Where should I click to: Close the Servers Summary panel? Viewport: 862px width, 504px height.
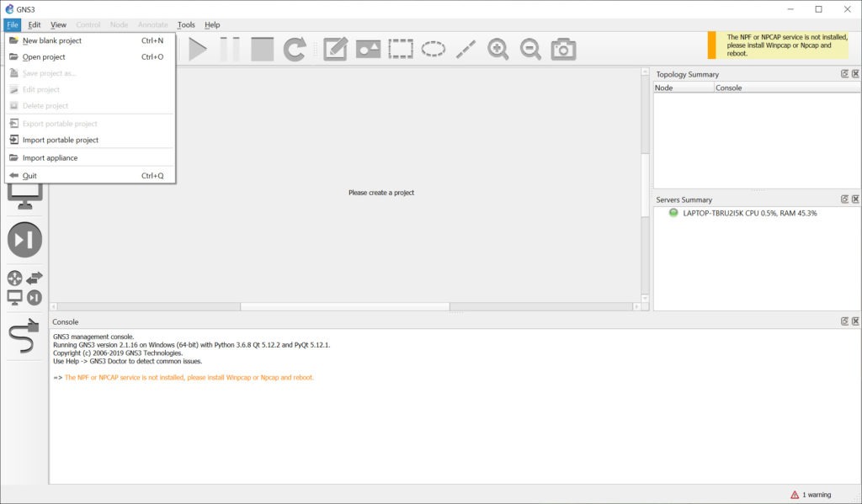coord(855,199)
